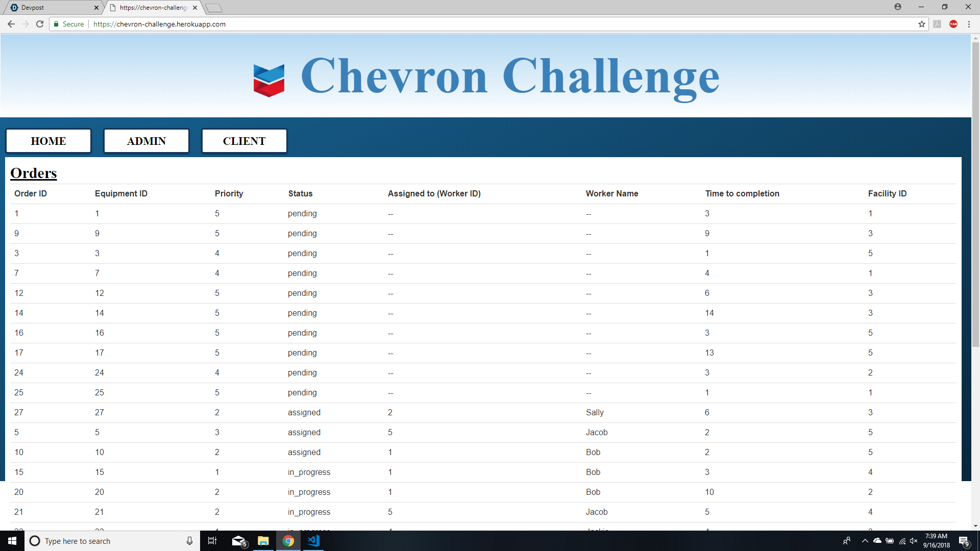Click the microphone icon in the search box
The width and height of the screenshot is (980, 551).
189,541
